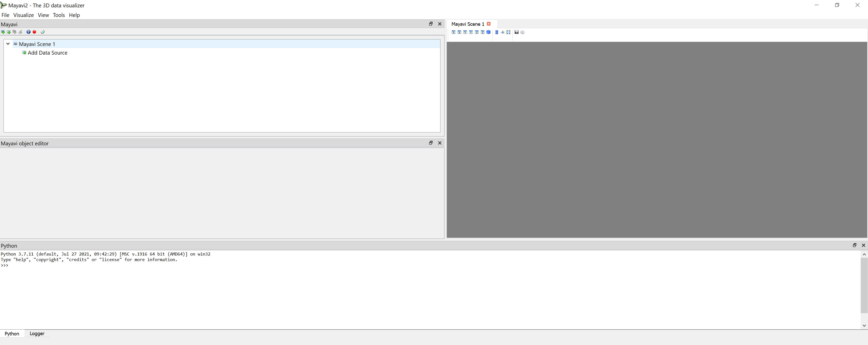Click the Python console scrollbar down arrow
The height and width of the screenshot is (345, 868).
pyautogui.click(x=864, y=326)
